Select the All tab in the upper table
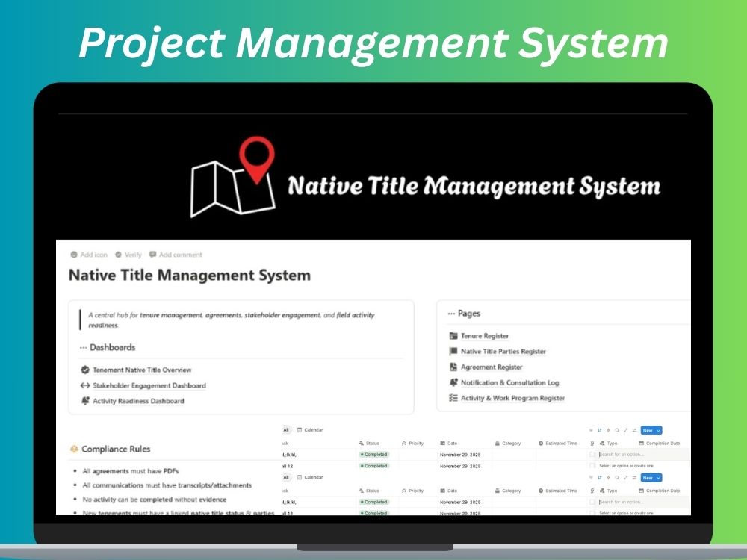The width and height of the screenshot is (747, 560). click(x=286, y=430)
